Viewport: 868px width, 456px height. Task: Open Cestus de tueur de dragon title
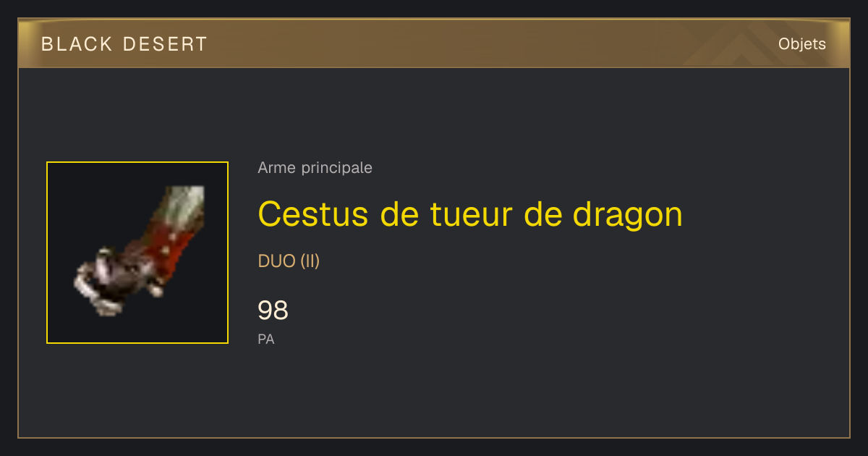(470, 214)
